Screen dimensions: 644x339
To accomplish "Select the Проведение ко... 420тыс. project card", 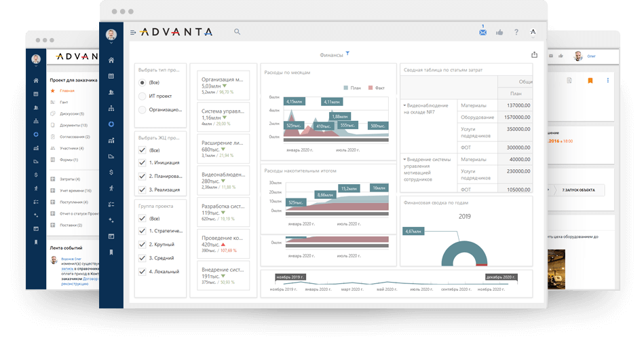I will [x=223, y=244].
